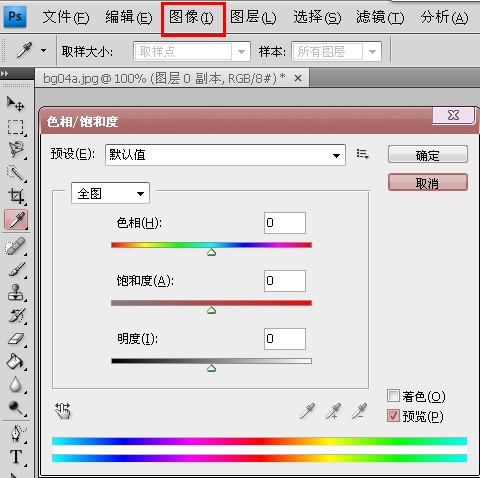This screenshot has width=480, height=478.
Task: Click the 明度 lightness slider handle
Action: [211, 369]
